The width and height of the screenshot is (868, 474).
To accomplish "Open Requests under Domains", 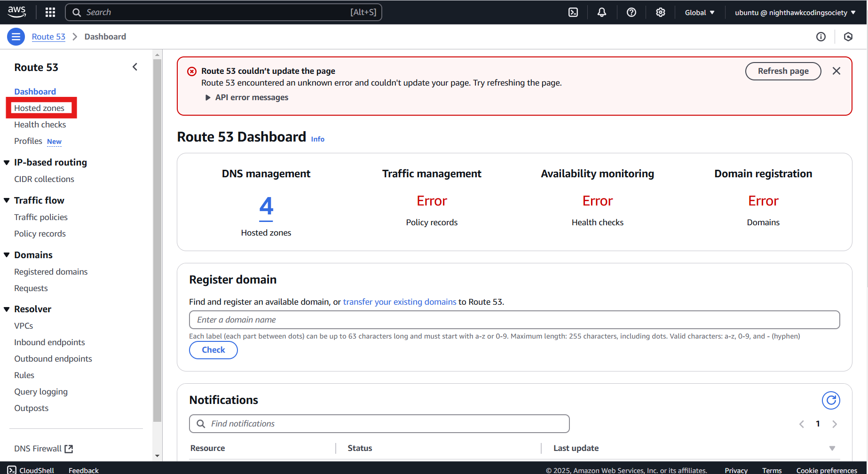I will click(31, 288).
